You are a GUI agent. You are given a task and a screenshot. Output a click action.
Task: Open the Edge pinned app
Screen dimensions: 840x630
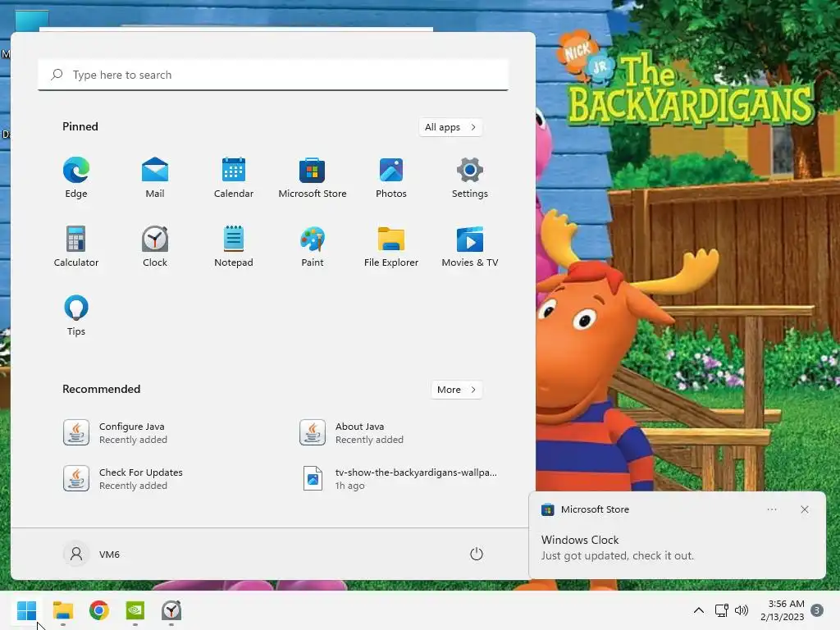click(x=76, y=178)
